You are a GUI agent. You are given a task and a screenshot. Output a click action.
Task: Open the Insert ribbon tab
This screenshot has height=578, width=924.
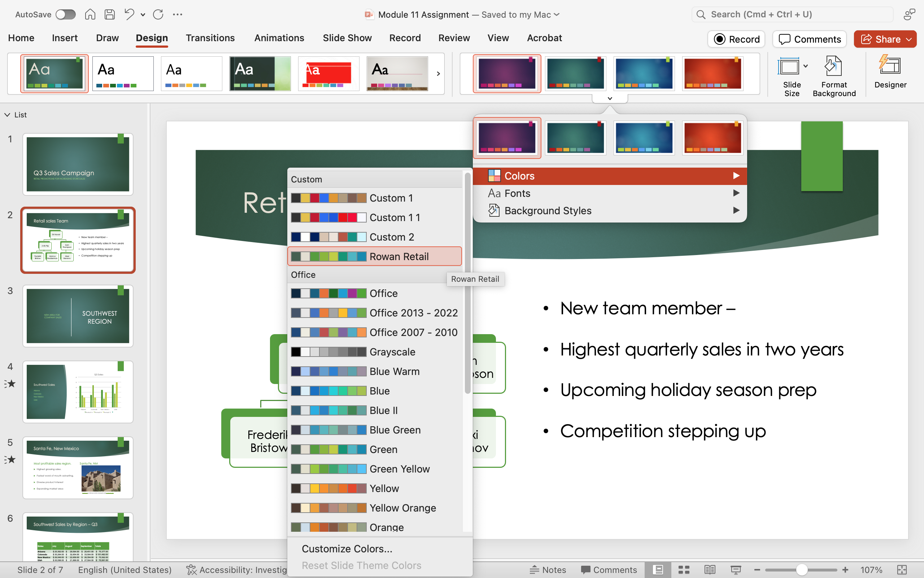(x=65, y=38)
